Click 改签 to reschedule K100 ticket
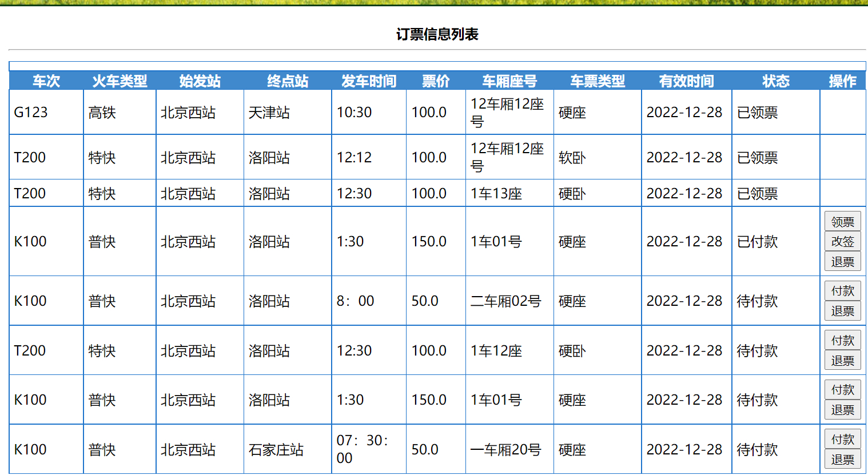 click(x=843, y=241)
